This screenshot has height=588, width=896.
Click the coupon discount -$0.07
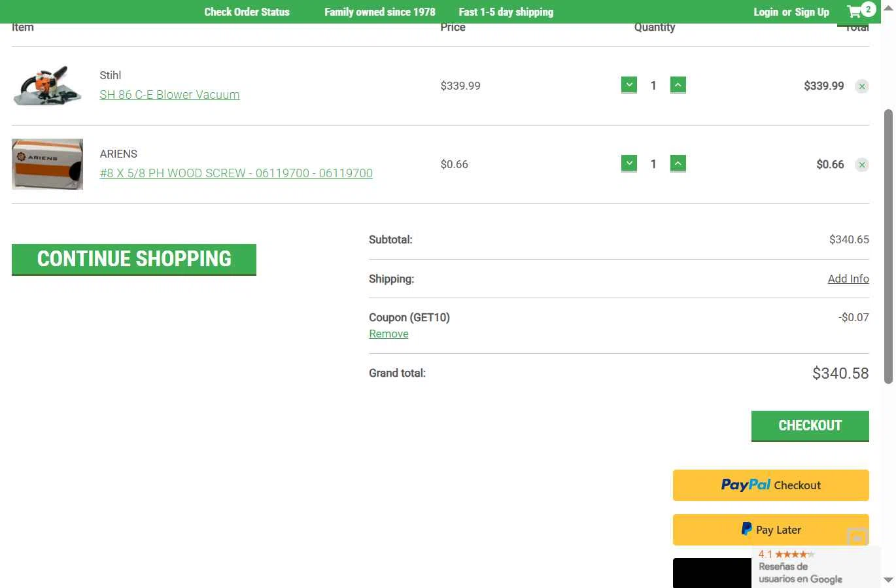[x=853, y=317]
